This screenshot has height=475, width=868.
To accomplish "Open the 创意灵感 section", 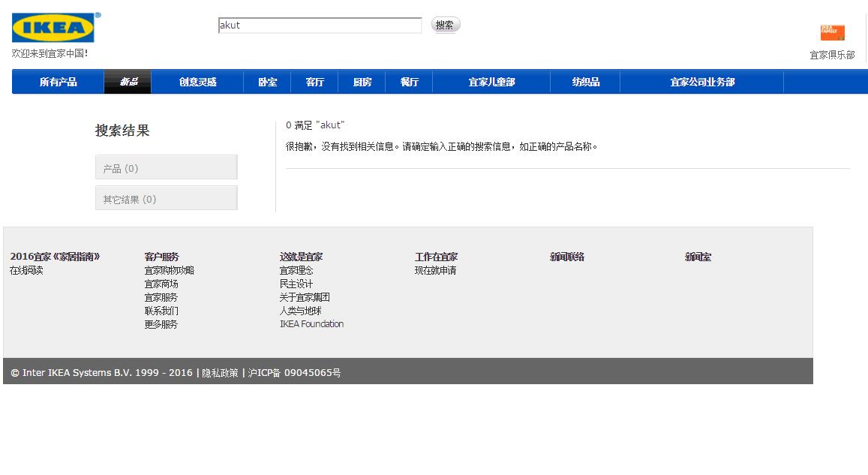I will tap(197, 81).
